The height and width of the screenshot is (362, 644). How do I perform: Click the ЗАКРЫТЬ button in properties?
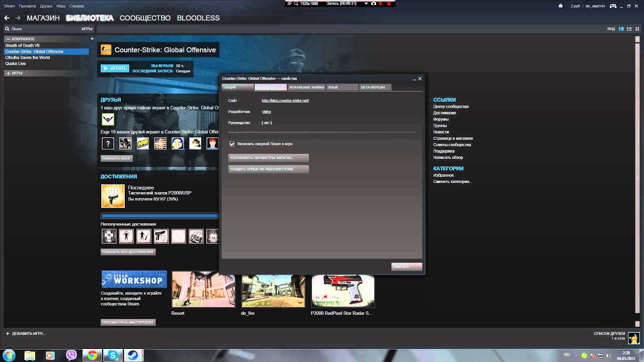[407, 266]
